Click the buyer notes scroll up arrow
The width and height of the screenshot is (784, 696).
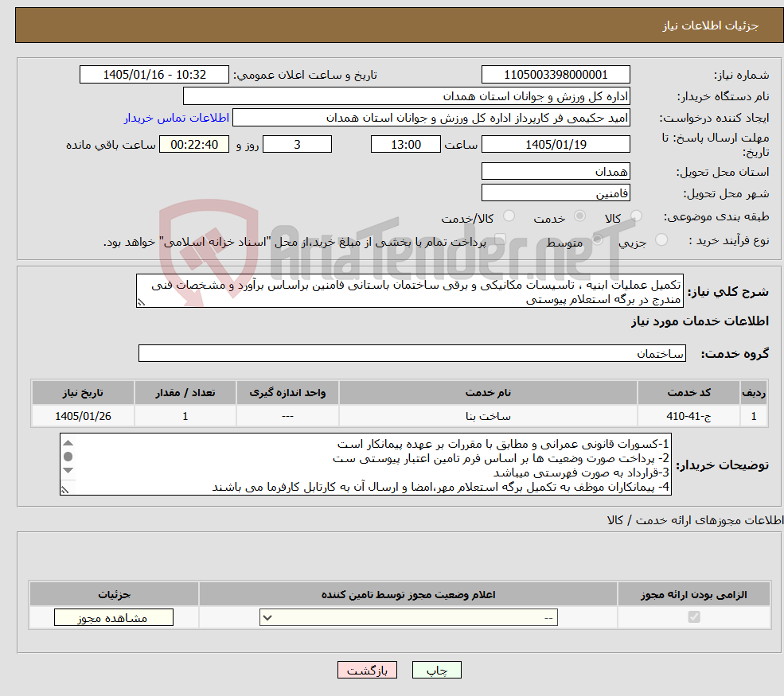(68, 443)
